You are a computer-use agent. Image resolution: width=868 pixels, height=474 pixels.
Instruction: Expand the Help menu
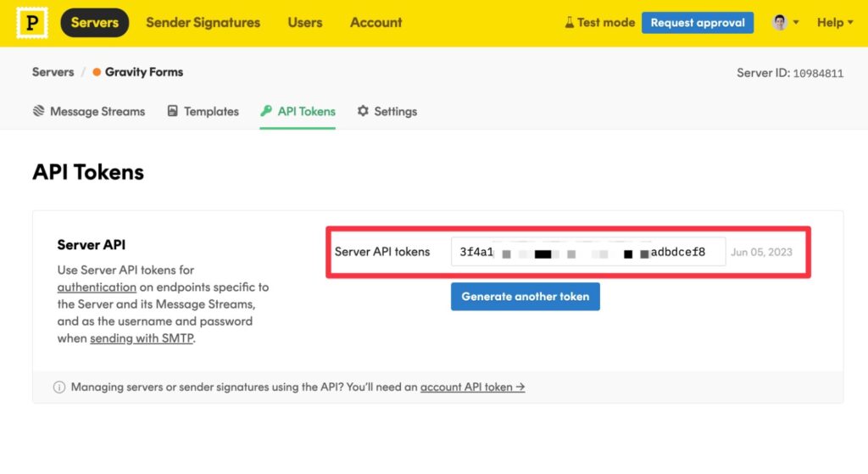click(x=834, y=23)
